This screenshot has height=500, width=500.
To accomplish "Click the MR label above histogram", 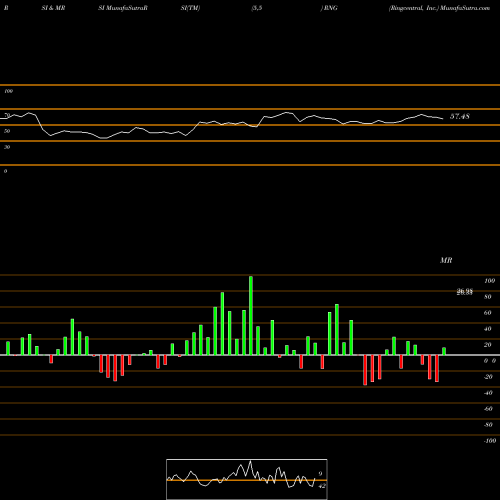I will tap(446, 260).
